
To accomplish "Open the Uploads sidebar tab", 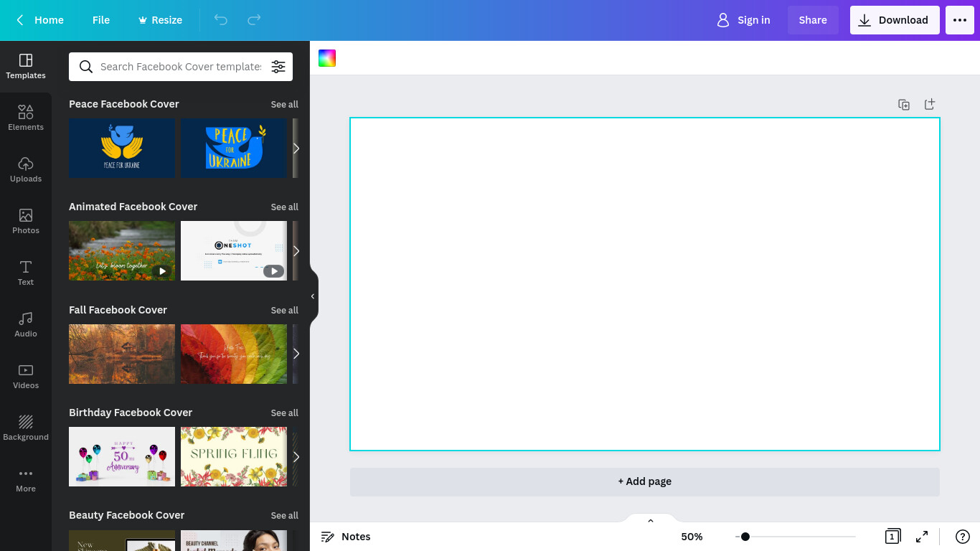I will [x=26, y=170].
